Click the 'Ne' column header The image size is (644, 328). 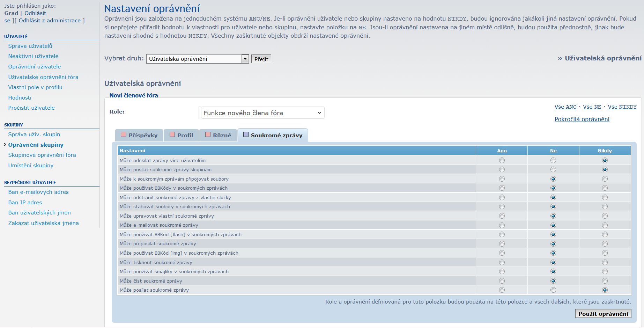pyautogui.click(x=553, y=151)
